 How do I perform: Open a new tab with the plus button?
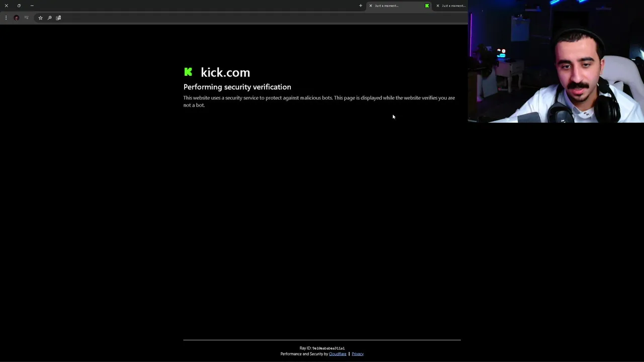(360, 6)
